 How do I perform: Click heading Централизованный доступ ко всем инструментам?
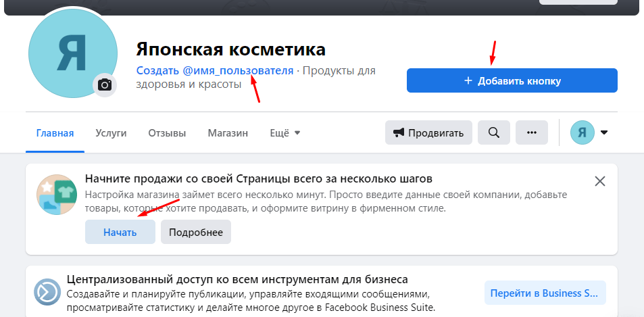237,280
